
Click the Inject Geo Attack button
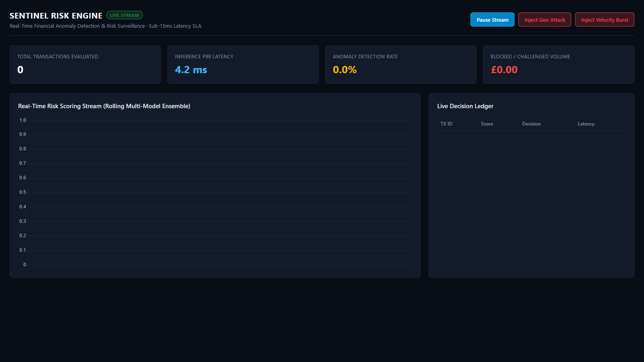545,20
